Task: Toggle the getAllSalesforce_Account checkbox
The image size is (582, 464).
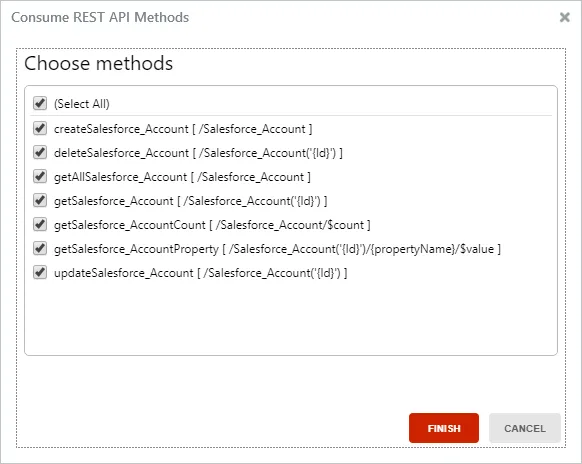Action: 40,176
